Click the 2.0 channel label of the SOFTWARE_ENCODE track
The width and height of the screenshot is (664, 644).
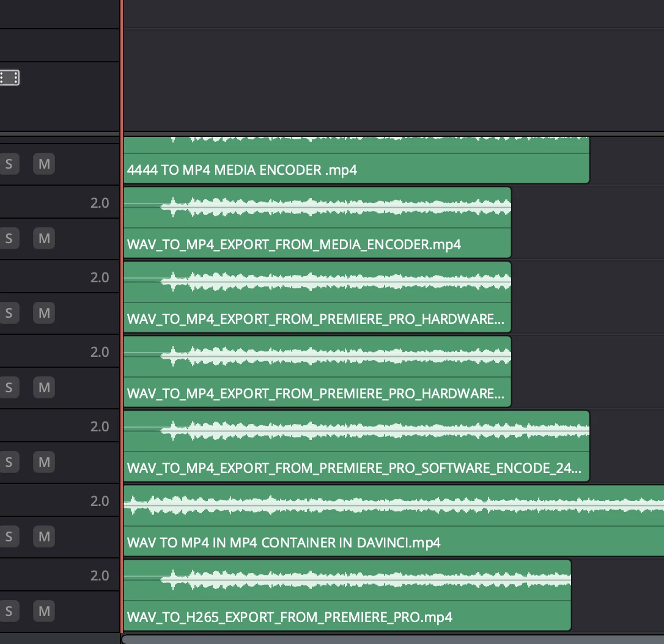tap(100, 426)
